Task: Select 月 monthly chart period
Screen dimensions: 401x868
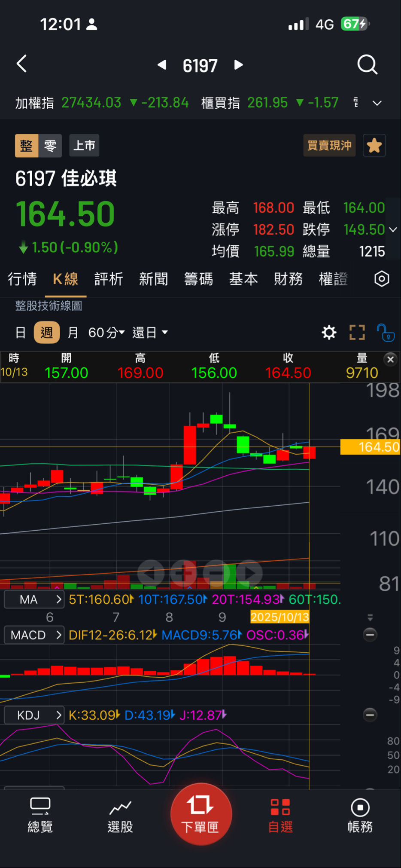Action: [x=73, y=333]
